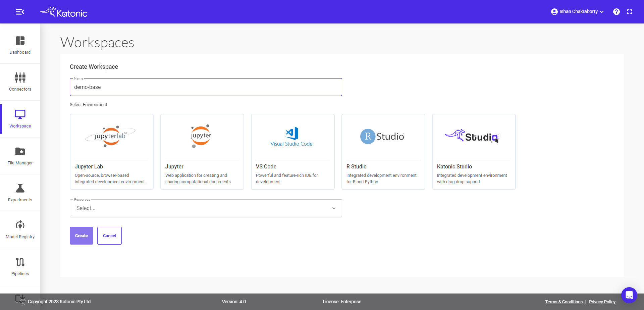Click the Create button
This screenshot has height=310, width=644.
point(82,236)
